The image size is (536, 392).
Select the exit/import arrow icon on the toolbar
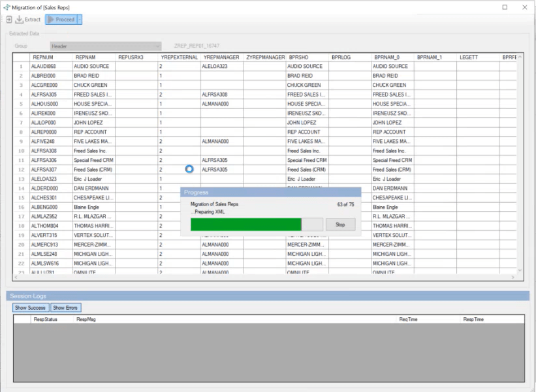click(x=8, y=20)
